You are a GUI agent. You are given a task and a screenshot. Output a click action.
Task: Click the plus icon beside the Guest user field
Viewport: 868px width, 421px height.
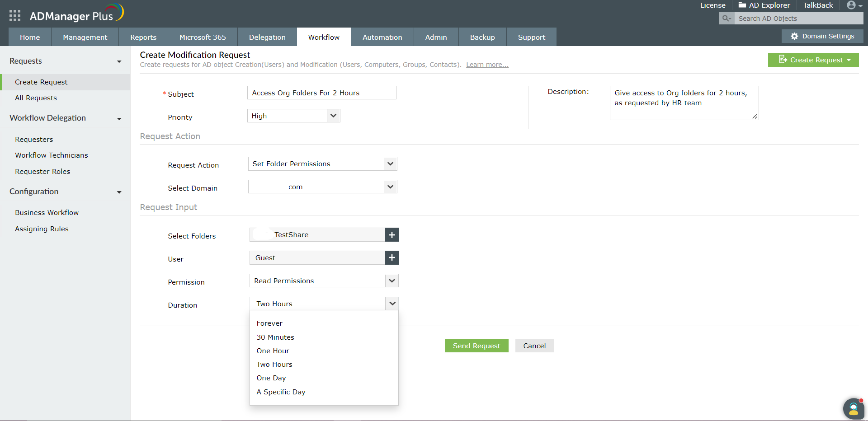pos(392,257)
